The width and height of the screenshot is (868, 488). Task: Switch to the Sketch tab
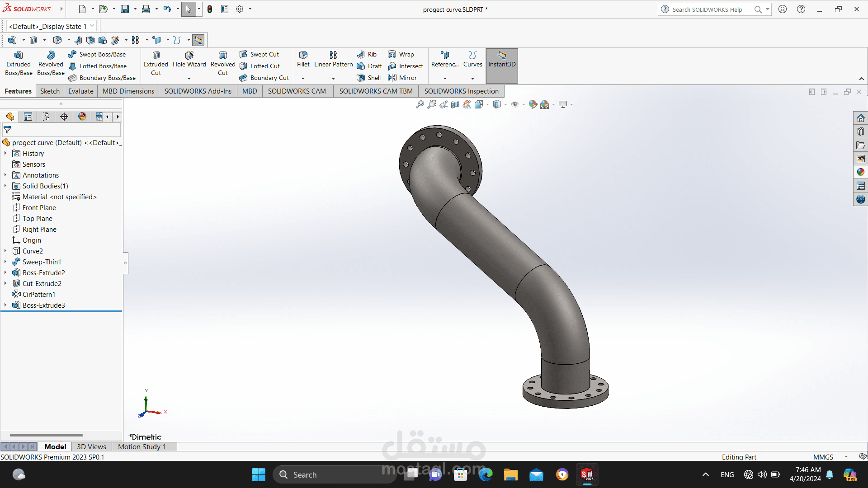pos(50,91)
